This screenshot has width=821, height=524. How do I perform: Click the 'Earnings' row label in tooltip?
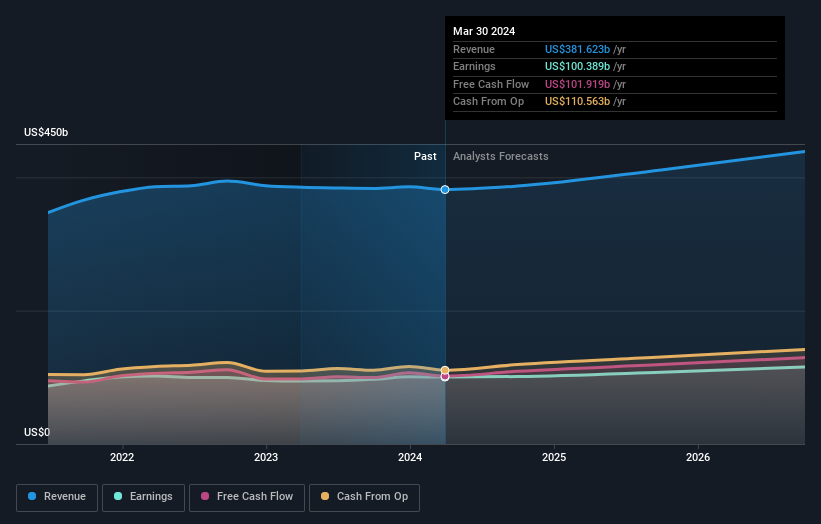[474, 66]
